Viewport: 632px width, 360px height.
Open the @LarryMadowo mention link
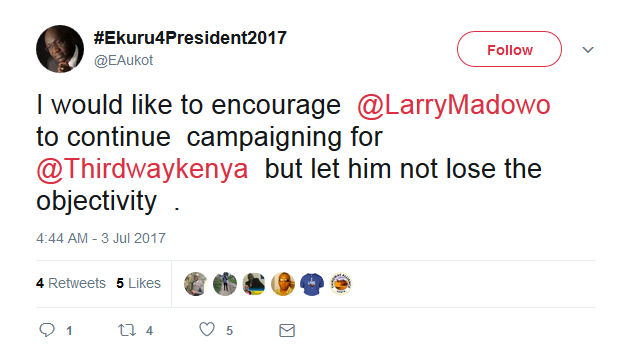pyautogui.click(x=454, y=105)
